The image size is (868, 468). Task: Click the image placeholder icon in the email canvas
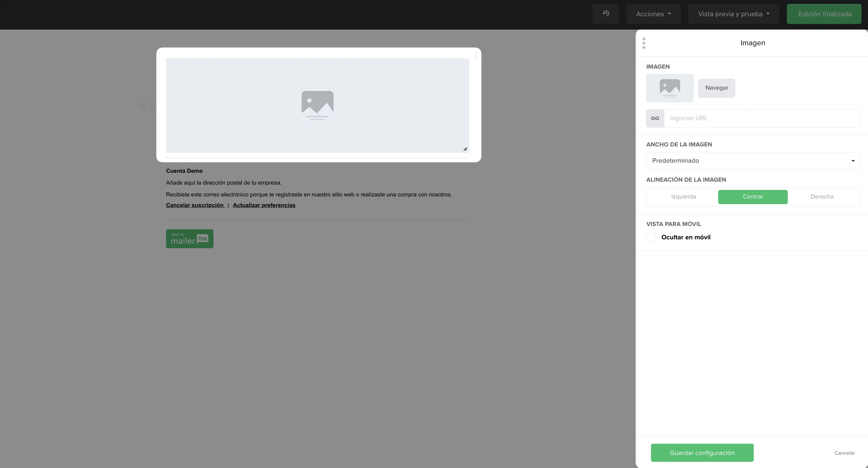317,105
